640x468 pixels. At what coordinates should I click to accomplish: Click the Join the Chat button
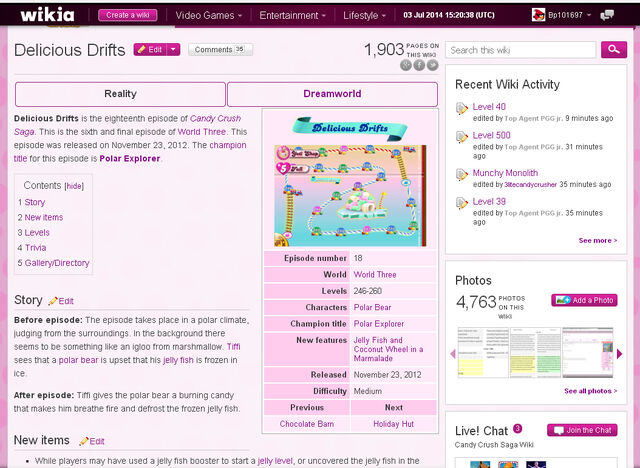coord(582,430)
